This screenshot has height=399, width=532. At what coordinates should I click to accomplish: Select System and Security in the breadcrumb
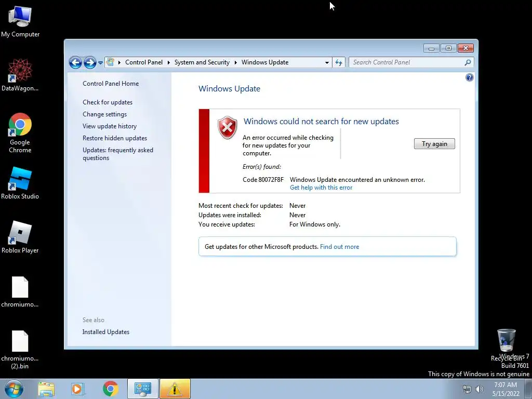[202, 62]
